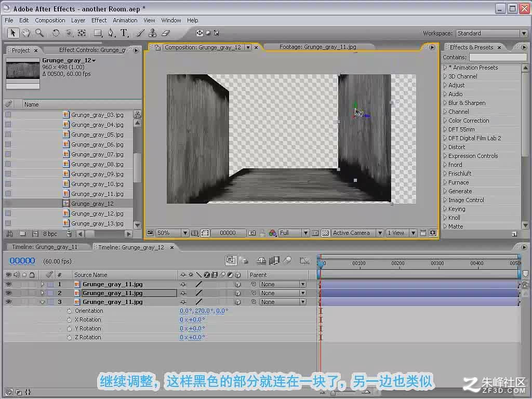This screenshot has height=399, width=532.
Task: Click the take snapshot camera icon
Action: point(252,233)
